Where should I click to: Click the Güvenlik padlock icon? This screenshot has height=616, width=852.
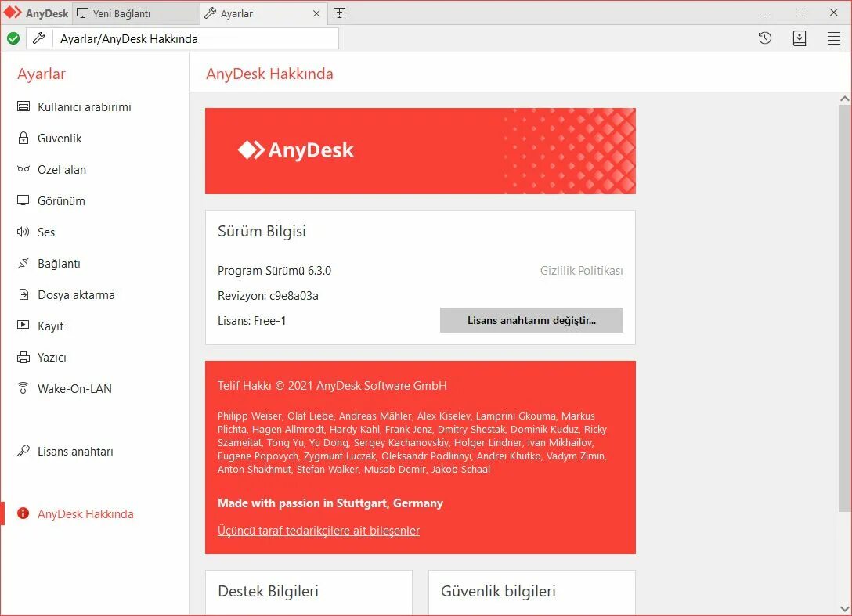(23, 138)
